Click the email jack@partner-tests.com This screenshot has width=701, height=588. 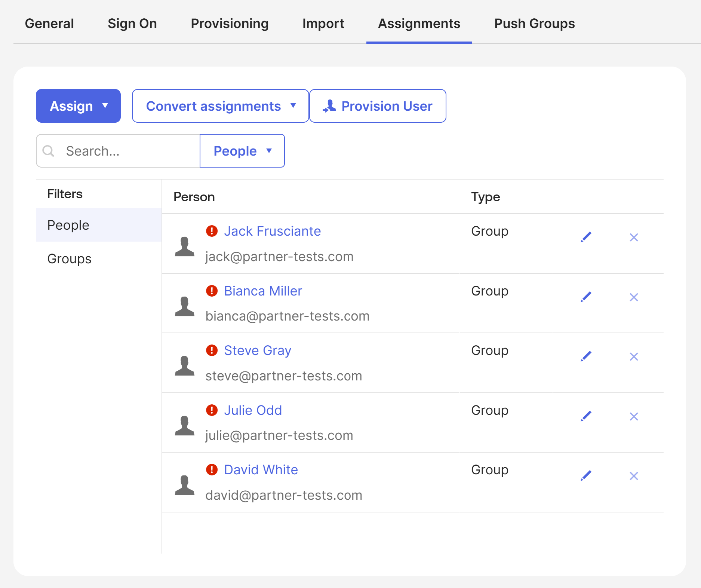click(279, 257)
